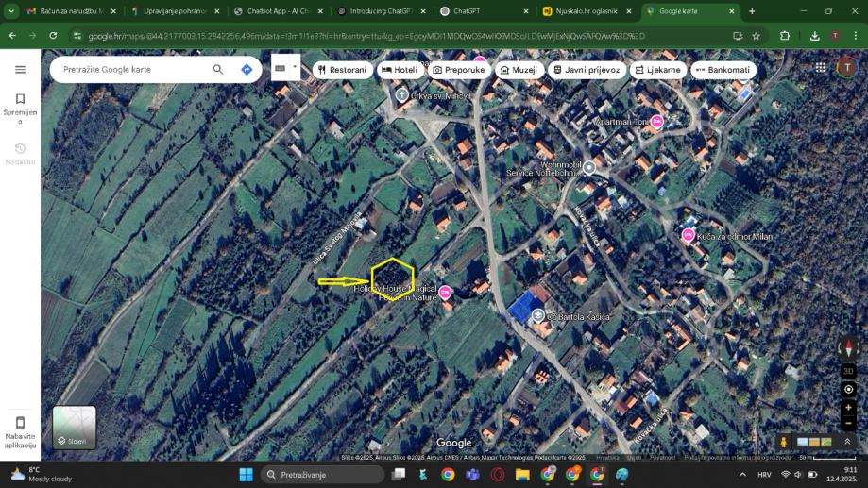
Task: Open the Windows Start button
Action: [x=246, y=475]
